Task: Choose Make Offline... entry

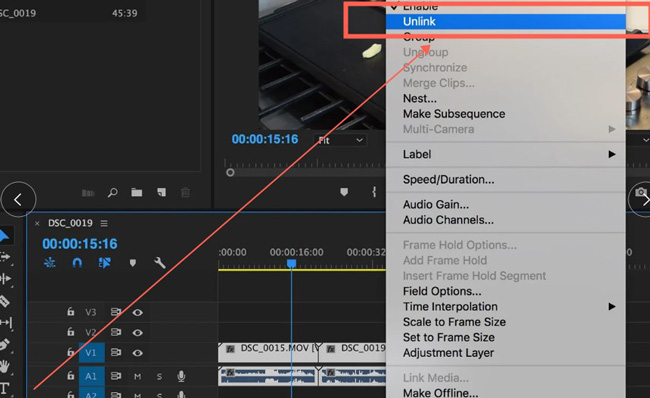Action: [440, 393]
